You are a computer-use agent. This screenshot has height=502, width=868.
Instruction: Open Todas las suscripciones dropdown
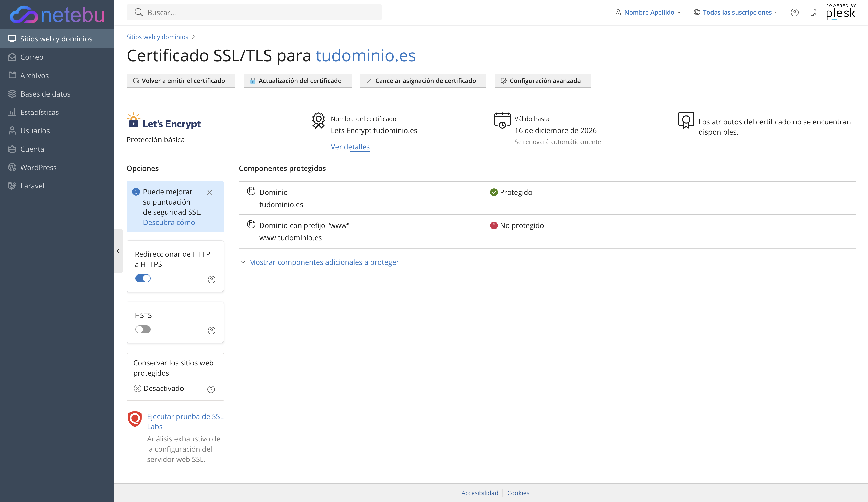(736, 13)
